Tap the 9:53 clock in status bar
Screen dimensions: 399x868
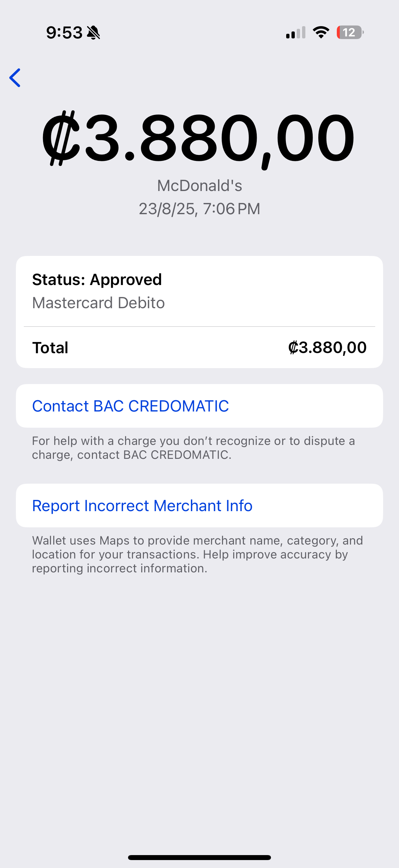pos(64,33)
